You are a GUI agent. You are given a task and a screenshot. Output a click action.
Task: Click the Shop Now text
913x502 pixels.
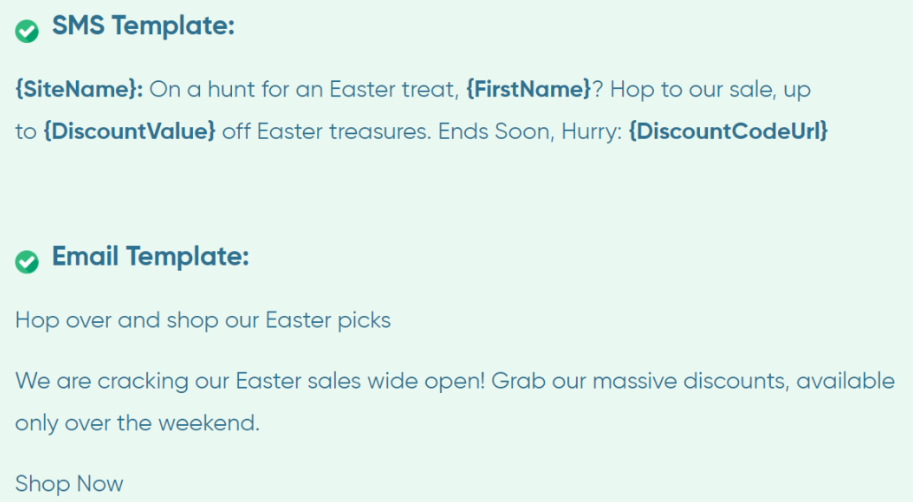coord(69,483)
